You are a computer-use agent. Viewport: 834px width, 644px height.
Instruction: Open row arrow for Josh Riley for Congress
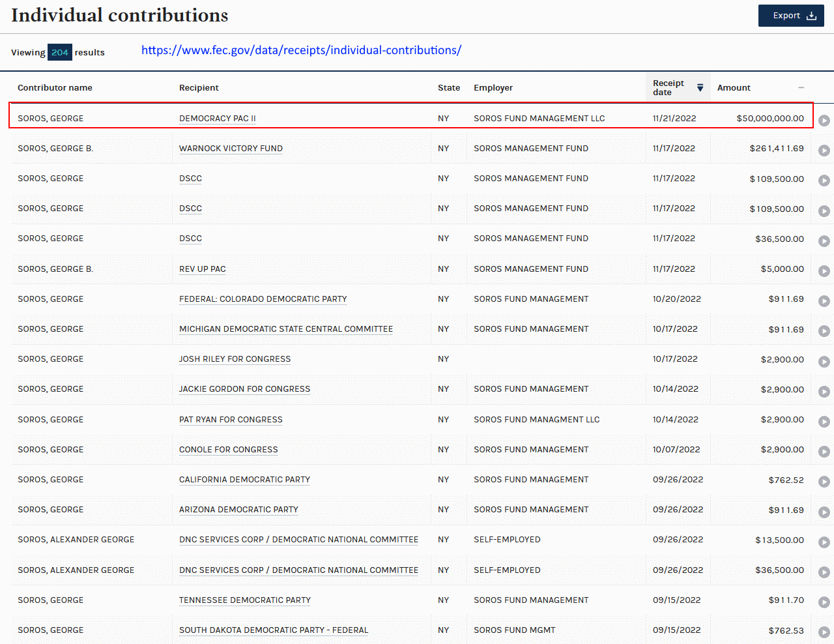[824, 362]
